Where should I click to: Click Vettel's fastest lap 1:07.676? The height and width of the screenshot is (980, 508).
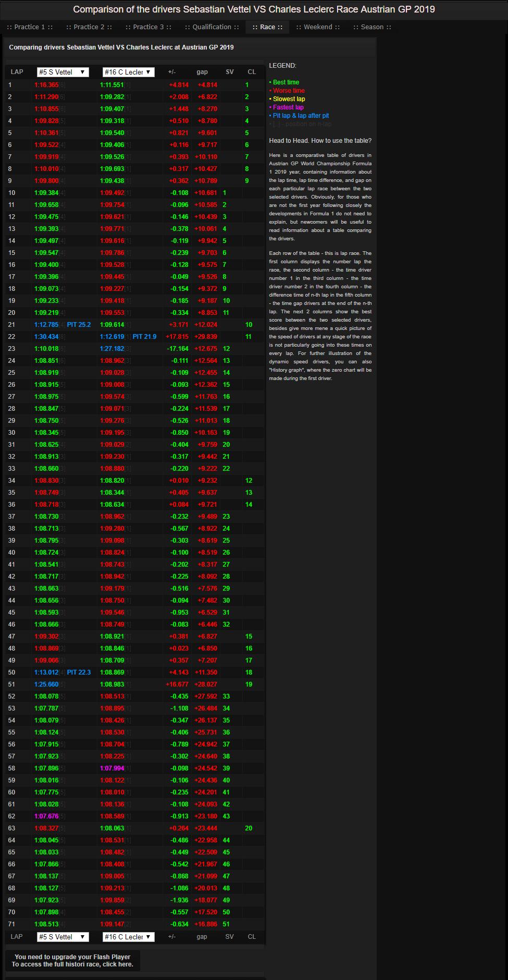pos(46,816)
